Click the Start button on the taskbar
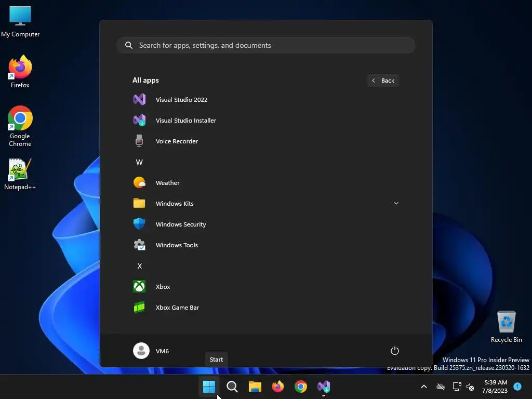This screenshot has width=532, height=399. [x=209, y=387]
